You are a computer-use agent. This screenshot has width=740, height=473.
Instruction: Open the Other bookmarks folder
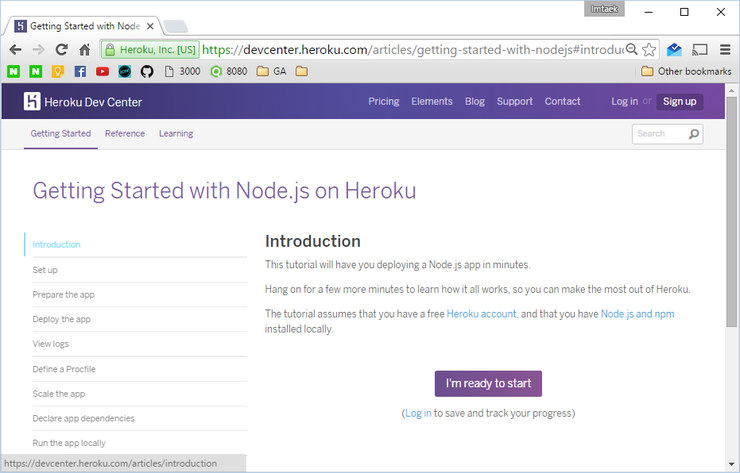coord(686,71)
